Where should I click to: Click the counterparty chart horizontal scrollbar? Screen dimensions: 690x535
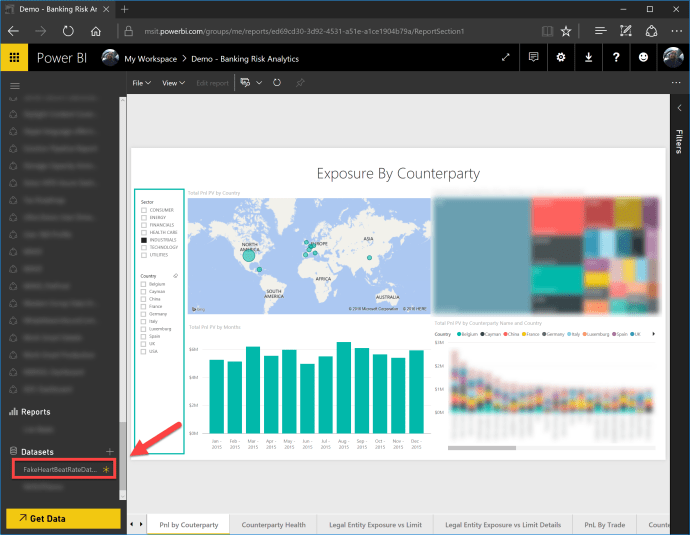(482, 448)
